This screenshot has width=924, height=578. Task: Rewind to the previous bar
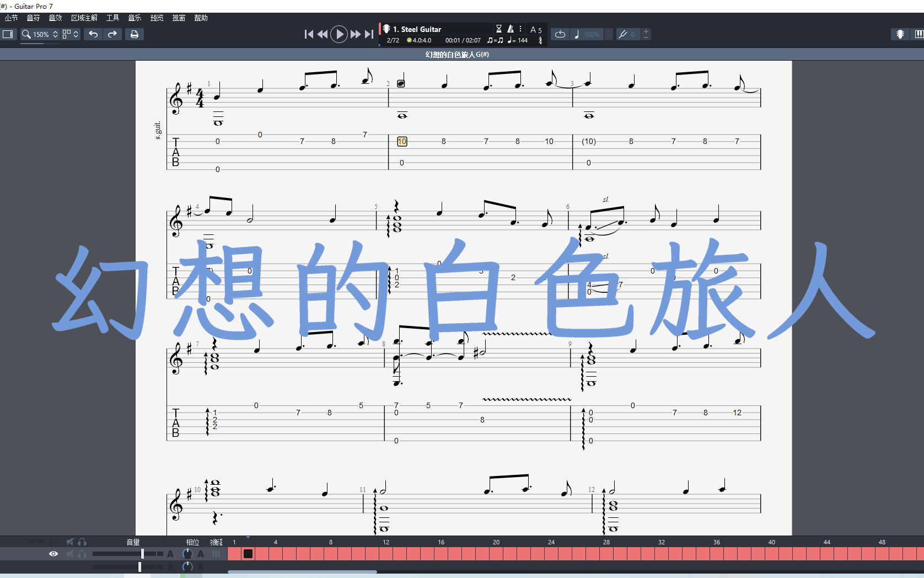click(323, 34)
